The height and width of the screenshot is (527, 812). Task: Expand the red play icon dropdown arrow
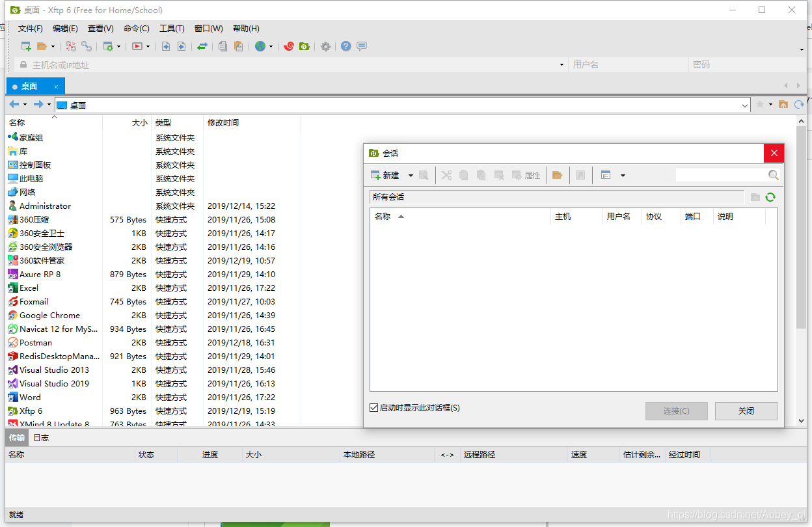coord(148,47)
